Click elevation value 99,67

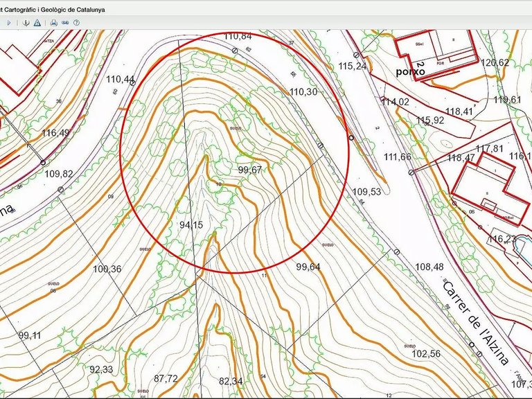pyautogui.click(x=249, y=170)
